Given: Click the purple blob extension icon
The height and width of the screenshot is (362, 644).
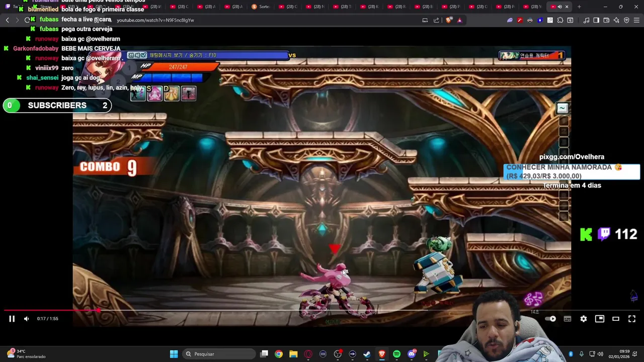Looking at the screenshot, I should (510, 20).
